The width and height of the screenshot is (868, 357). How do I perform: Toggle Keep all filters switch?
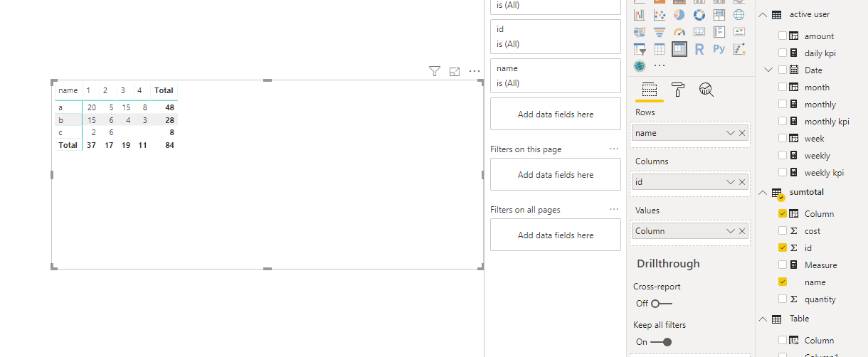662,342
